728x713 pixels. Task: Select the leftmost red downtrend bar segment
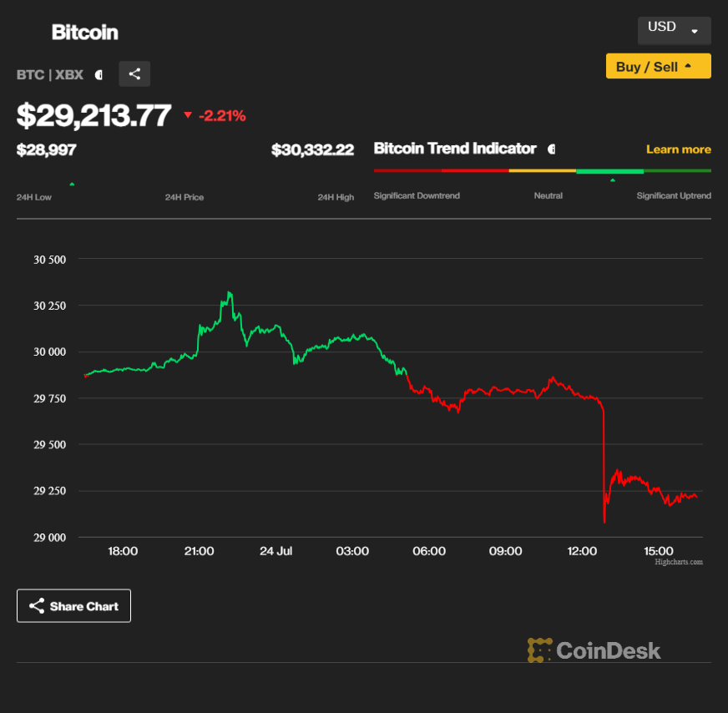point(407,170)
